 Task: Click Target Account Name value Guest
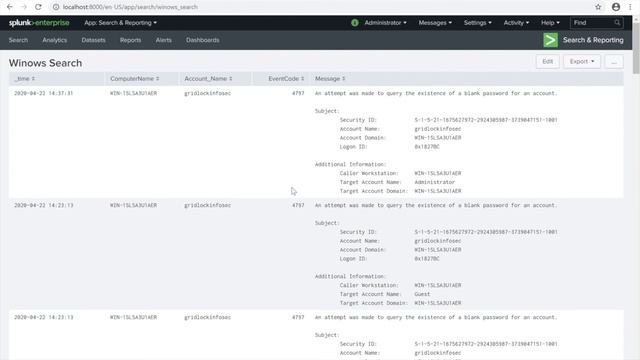click(422, 294)
